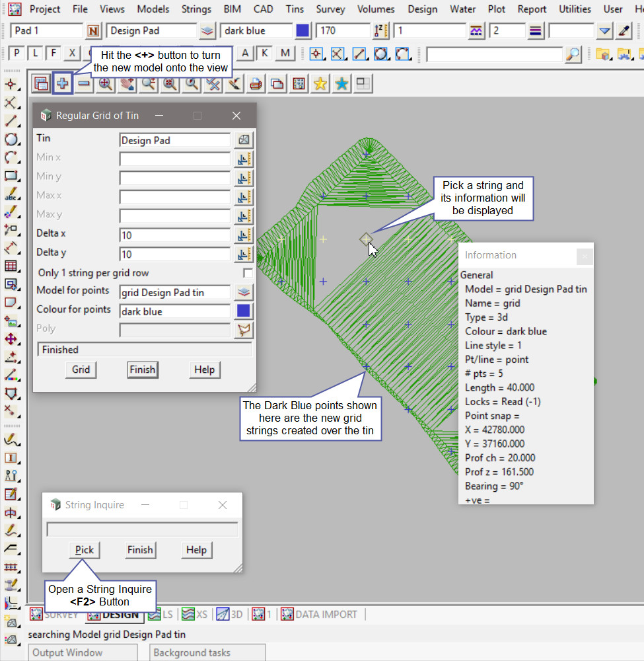
Task: Switch to the DATA IMPORT tab
Action: click(x=318, y=614)
